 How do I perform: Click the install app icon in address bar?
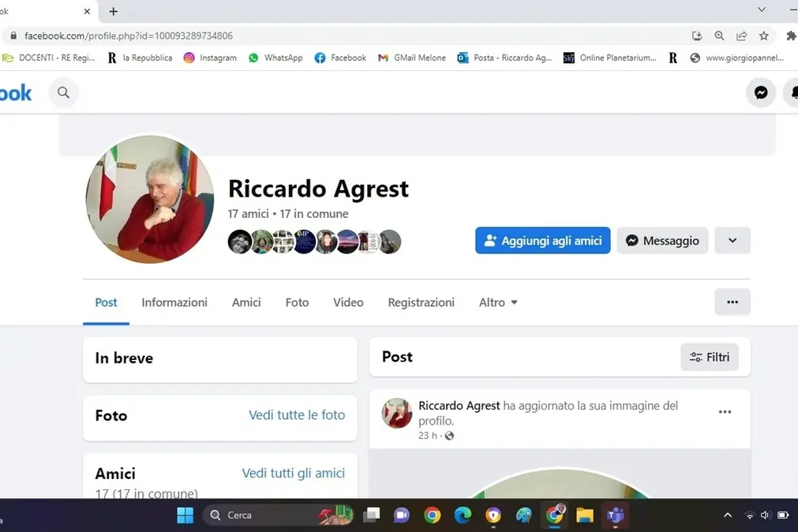click(697, 36)
